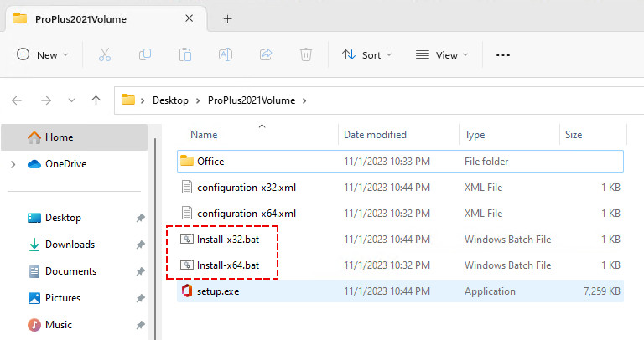Click the Share icon in toolbar
This screenshot has height=340, width=644.
266,54
